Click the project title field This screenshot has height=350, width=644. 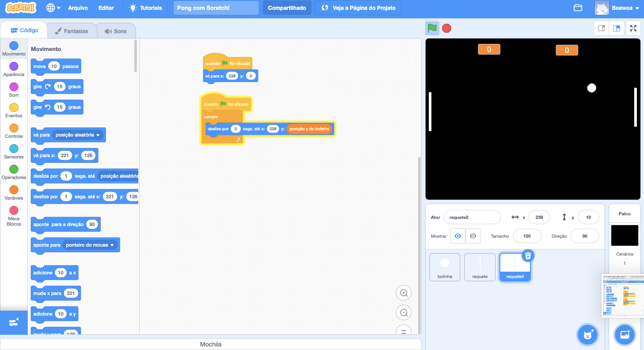216,8
